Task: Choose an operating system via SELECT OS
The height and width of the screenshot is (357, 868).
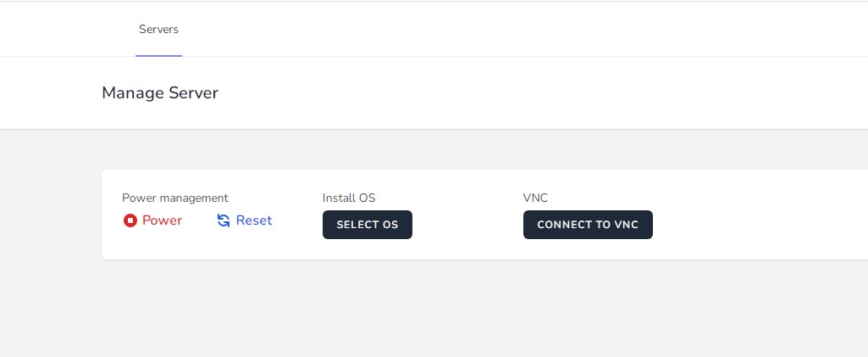Action: click(x=368, y=225)
